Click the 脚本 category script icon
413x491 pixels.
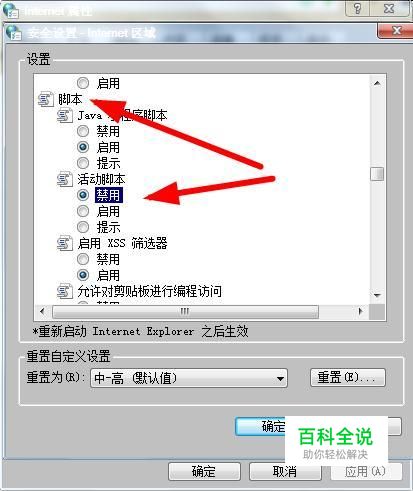tap(46, 99)
